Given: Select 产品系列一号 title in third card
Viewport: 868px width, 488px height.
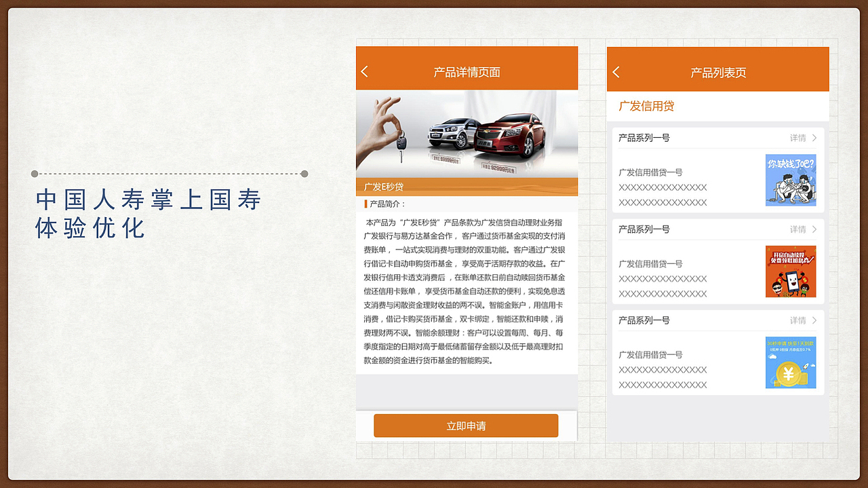Looking at the screenshot, I should [x=644, y=320].
